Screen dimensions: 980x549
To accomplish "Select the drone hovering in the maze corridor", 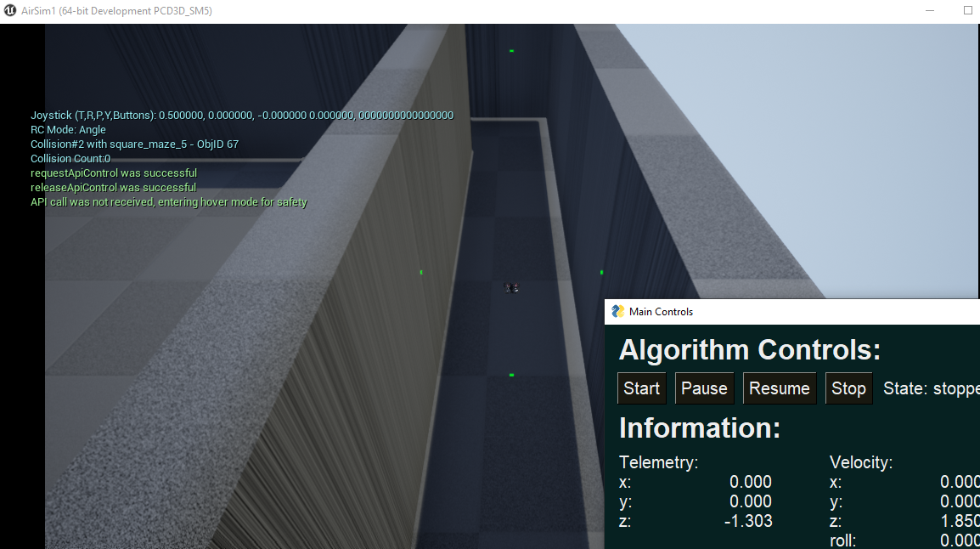I will coord(510,288).
